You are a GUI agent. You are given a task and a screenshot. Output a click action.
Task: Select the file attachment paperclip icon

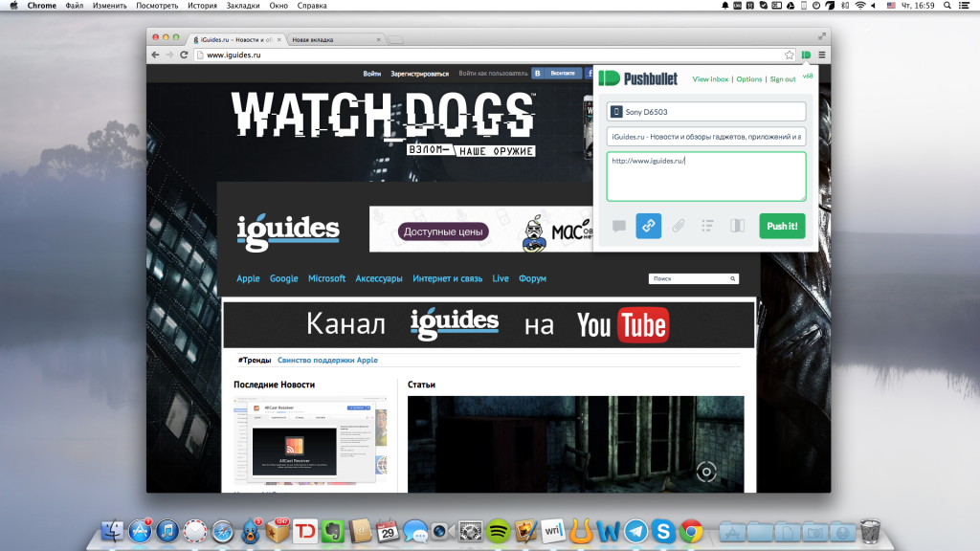pos(679,226)
